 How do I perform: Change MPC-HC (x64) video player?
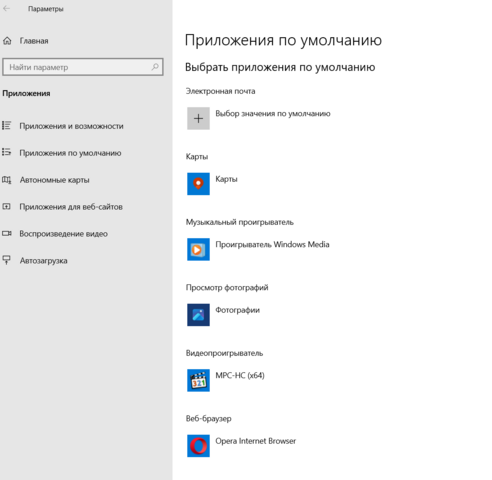coord(240,375)
